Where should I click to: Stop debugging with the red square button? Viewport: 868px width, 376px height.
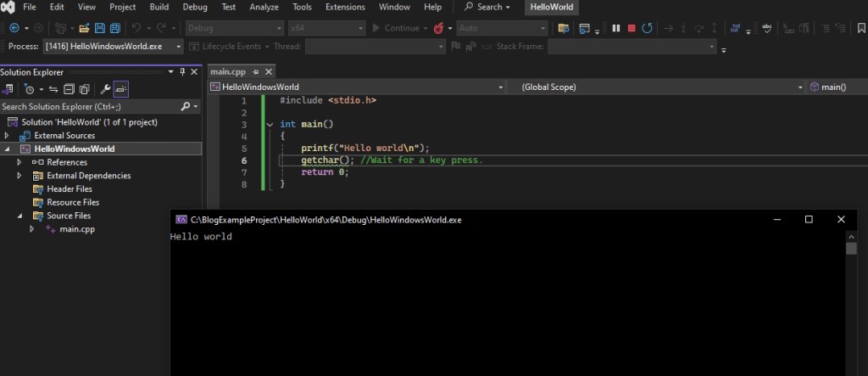pyautogui.click(x=632, y=28)
